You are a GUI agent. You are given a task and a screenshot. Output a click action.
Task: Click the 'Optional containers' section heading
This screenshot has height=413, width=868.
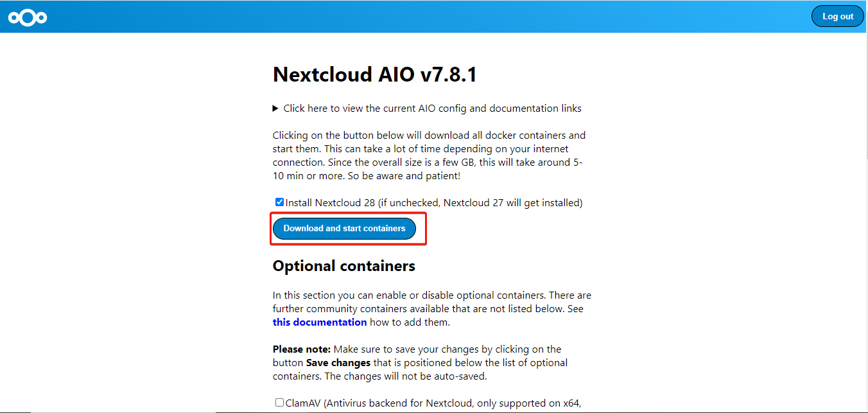point(343,266)
